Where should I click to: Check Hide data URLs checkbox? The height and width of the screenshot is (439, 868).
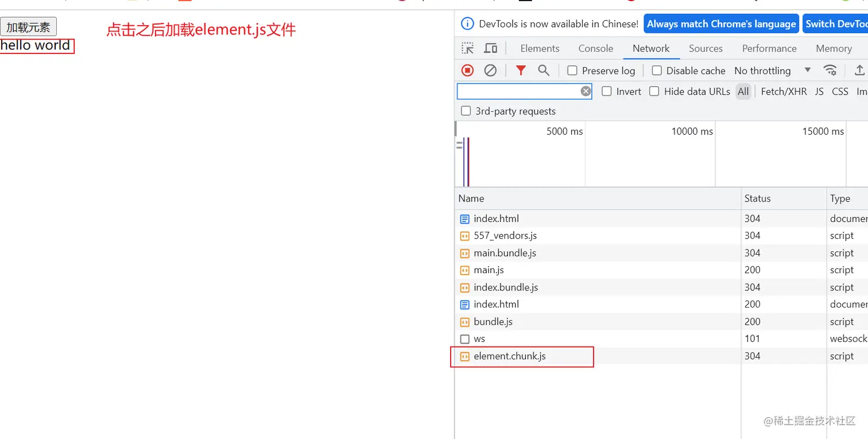[x=654, y=91]
